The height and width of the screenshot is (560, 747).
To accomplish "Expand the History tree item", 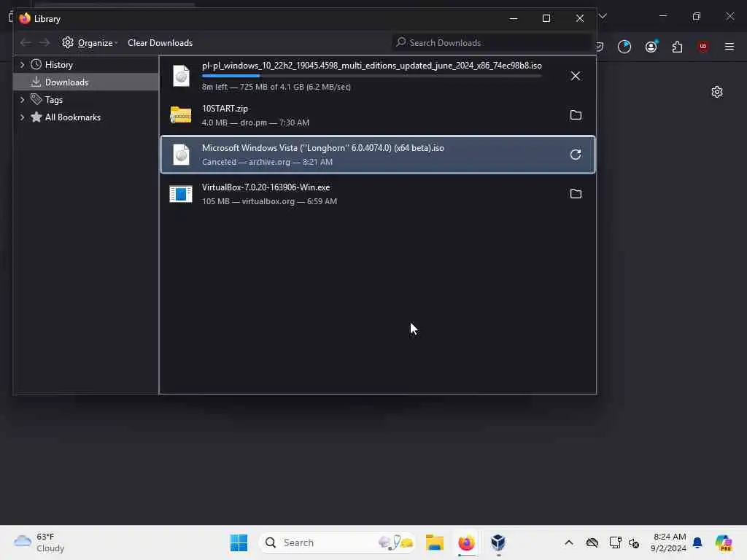I will (x=22, y=64).
